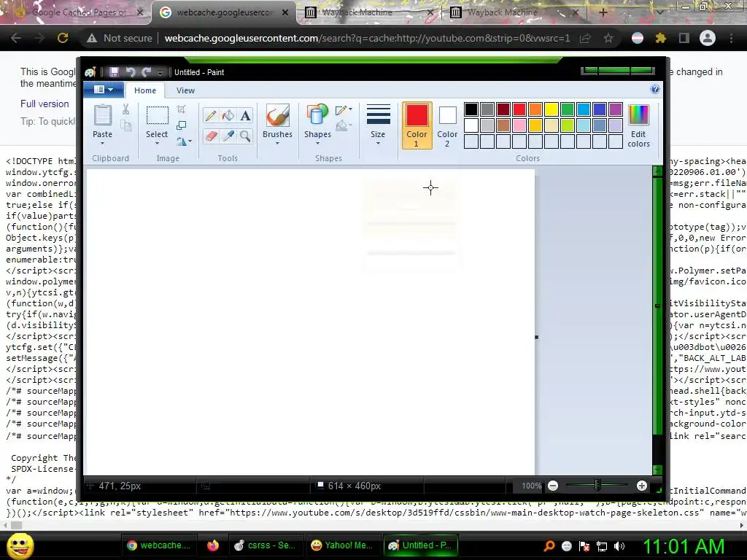
Task: Expand the Select dropdown arrow
Action: coord(157,144)
